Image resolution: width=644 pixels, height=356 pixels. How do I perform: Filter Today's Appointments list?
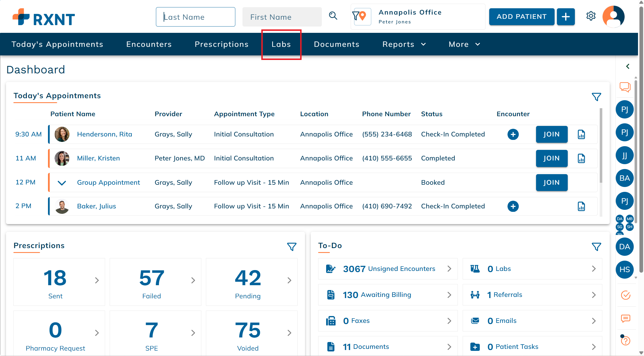pyautogui.click(x=596, y=97)
